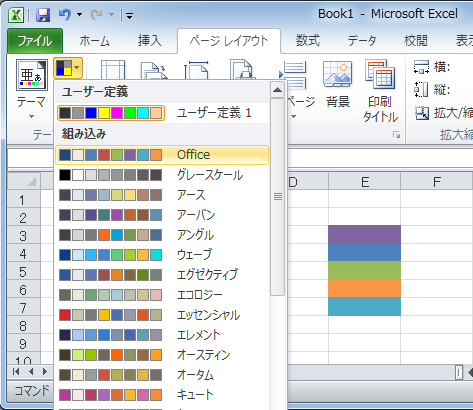Apply the エッセンシャル color scheme
The image size is (473, 410).
click(162, 315)
